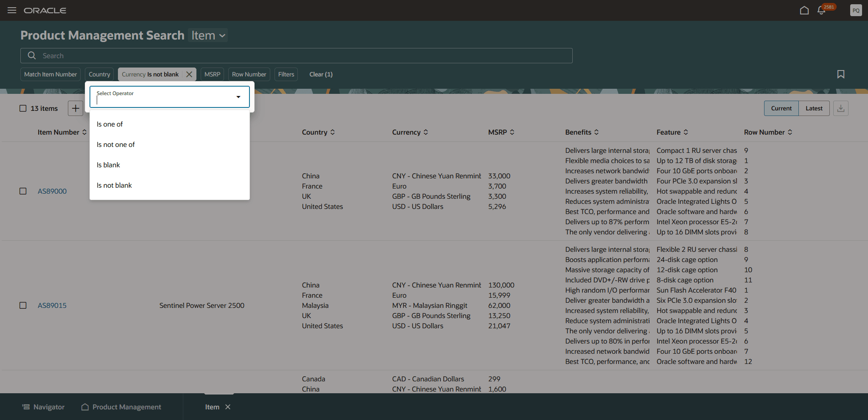Close the Item tab

click(x=228, y=407)
